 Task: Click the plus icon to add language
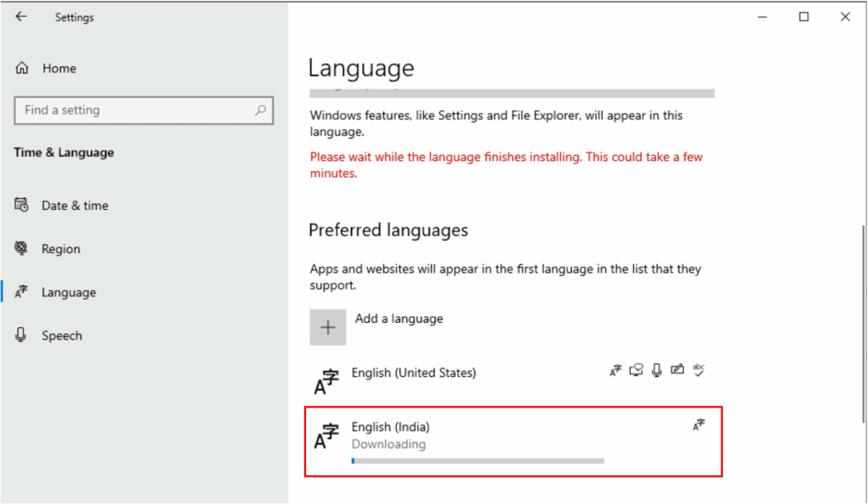click(328, 328)
